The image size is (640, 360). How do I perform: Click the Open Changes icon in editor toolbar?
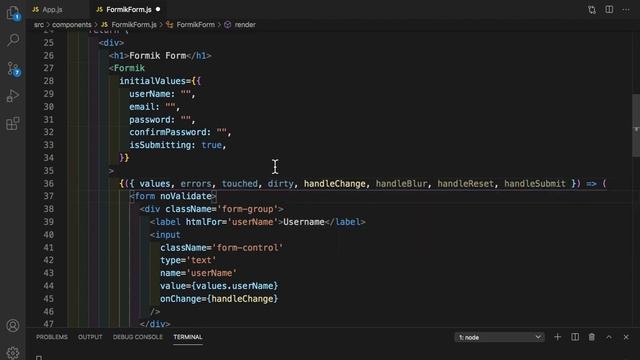pos(592,9)
